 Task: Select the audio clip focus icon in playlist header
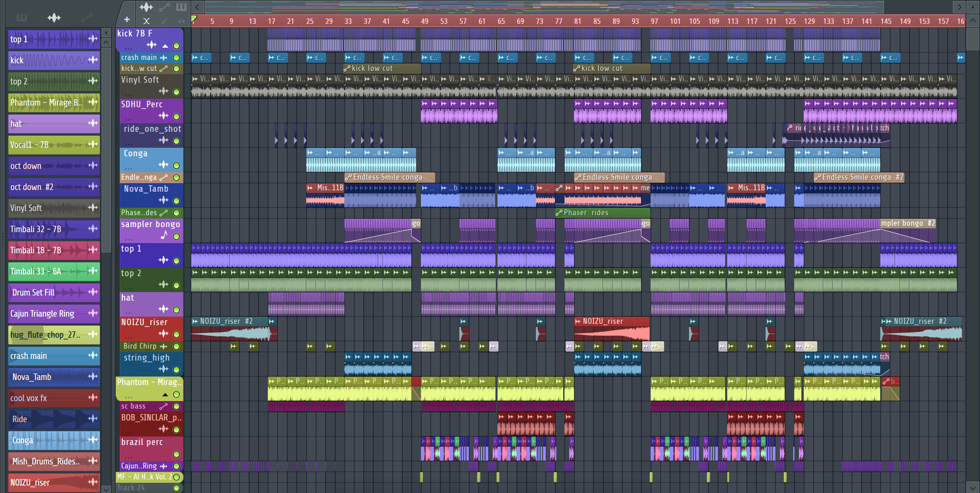[x=146, y=7]
